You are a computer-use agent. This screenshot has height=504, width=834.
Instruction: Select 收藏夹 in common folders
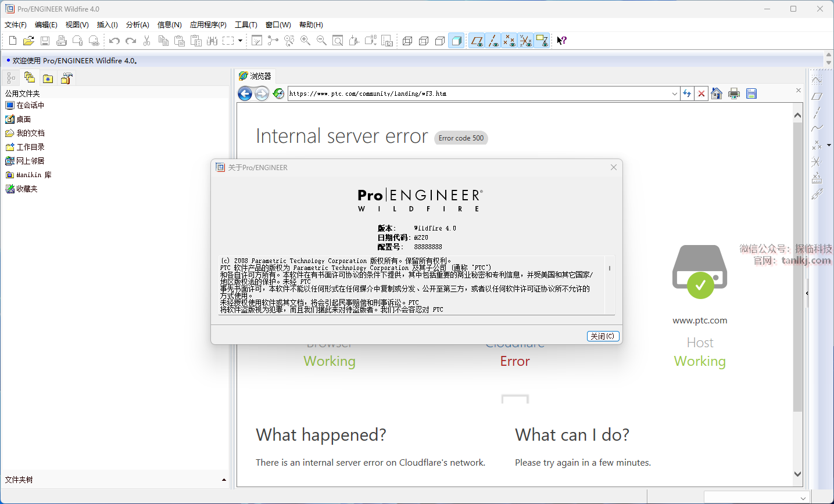21,189
